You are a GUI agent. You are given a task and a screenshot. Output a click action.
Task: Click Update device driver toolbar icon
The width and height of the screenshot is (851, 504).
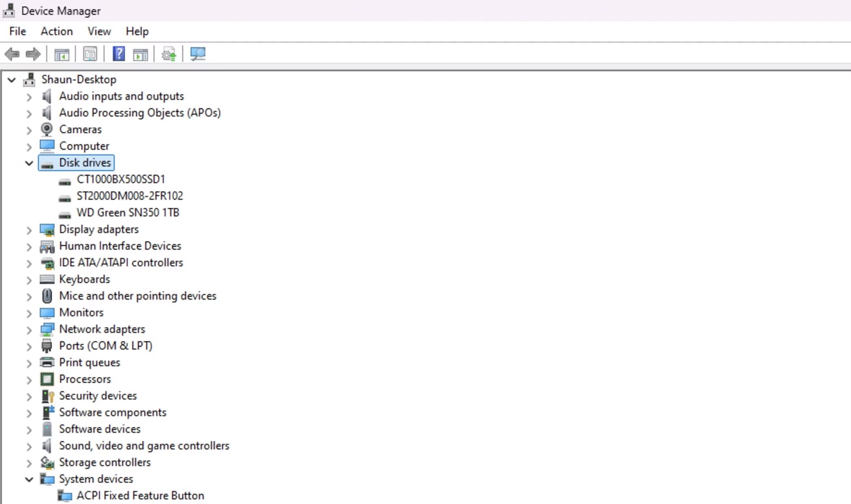[169, 54]
